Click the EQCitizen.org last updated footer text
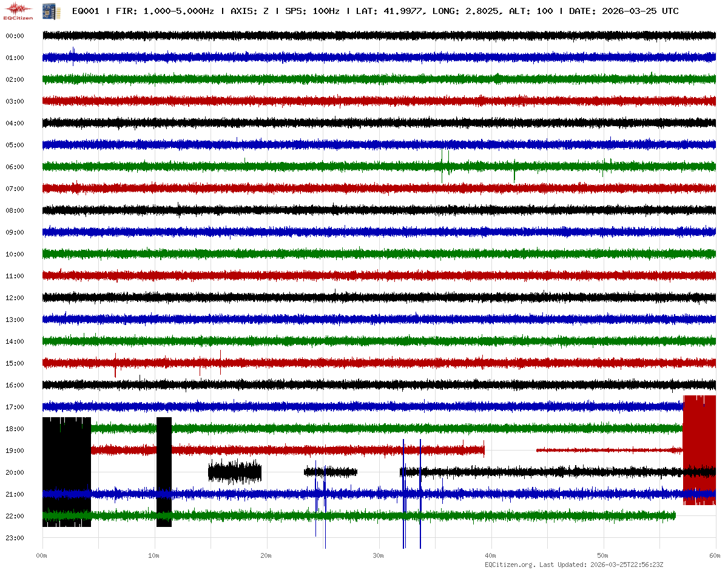 (574, 565)
